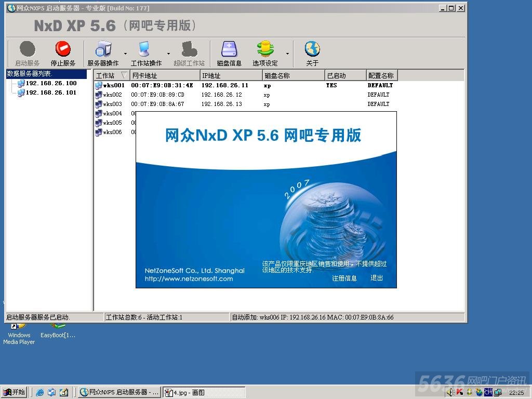
Task: Sort by the 已启动 column header
Action: pyautogui.click(x=345, y=75)
